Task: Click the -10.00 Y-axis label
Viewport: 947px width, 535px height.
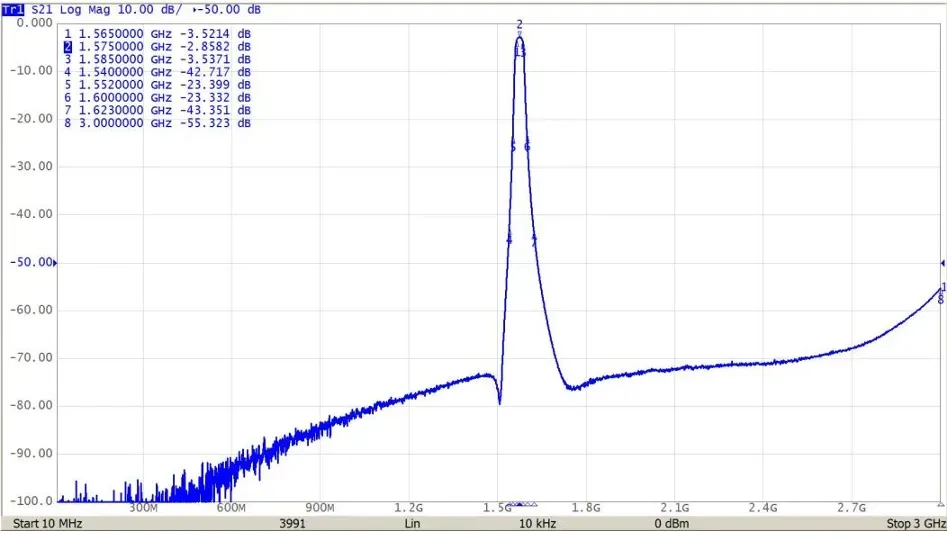Action: (x=31, y=71)
